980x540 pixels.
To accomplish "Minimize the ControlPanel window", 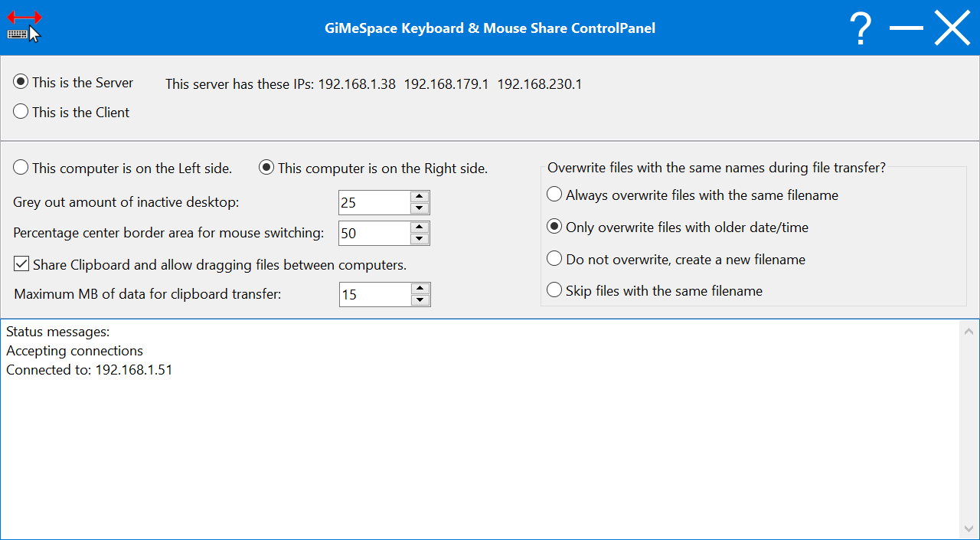I will [x=906, y=28].
